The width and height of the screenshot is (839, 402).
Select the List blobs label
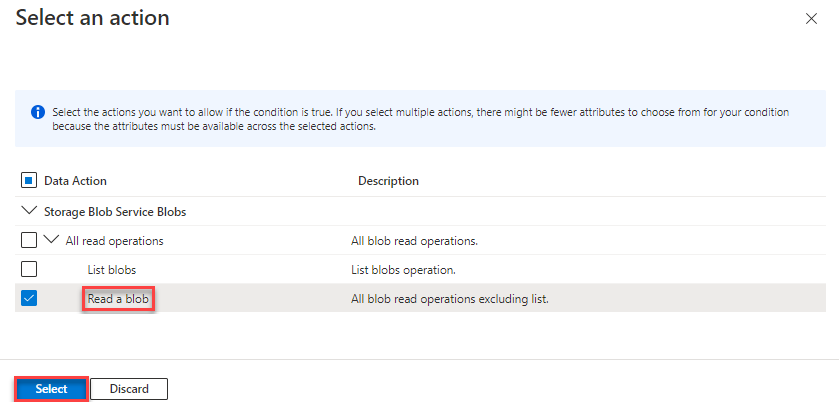click(x=111, y=270)
